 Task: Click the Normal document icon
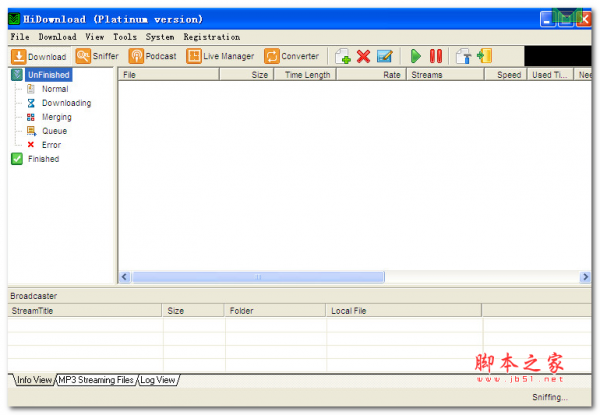(x=31, y=89)
